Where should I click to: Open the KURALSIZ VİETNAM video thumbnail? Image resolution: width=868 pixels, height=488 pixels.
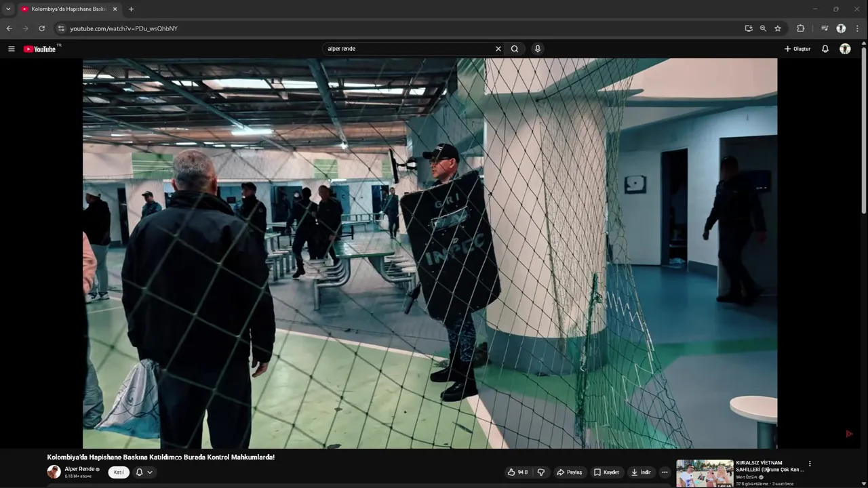(x=705, y=474)
